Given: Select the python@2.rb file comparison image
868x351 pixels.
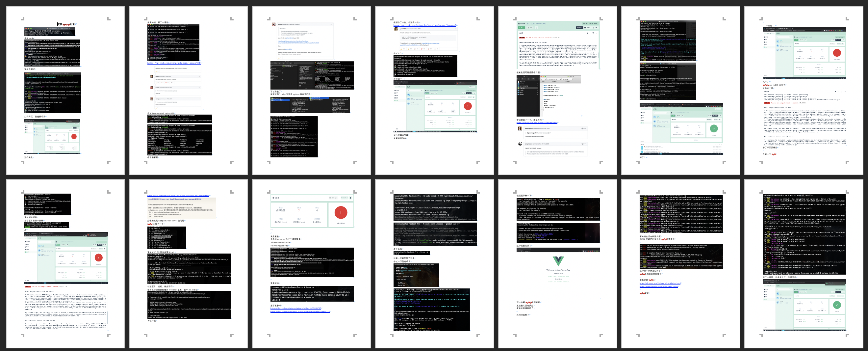Looking at the screenshot, I should (310, 105).
